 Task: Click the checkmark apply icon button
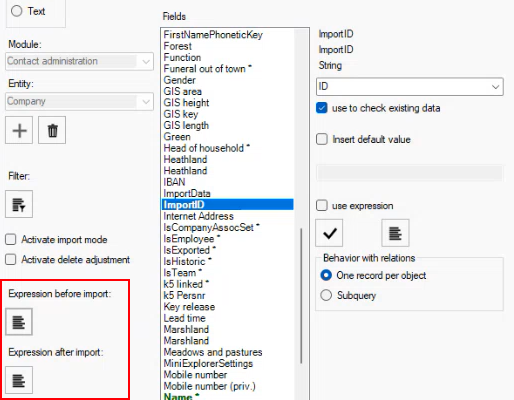(329, 233)
